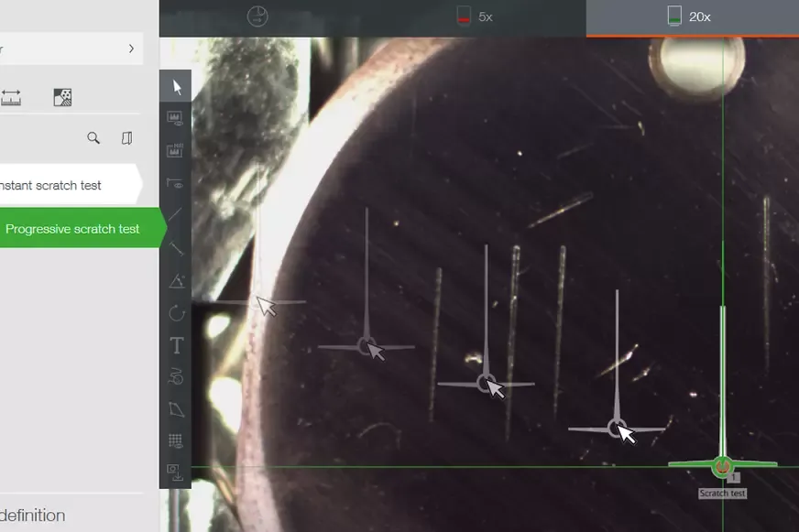Select the freehand curve tool

[176, 376]
